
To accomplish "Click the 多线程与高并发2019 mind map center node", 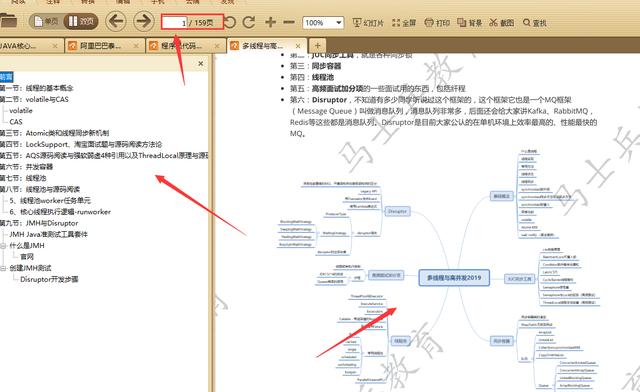I will [x=454, y=278].
